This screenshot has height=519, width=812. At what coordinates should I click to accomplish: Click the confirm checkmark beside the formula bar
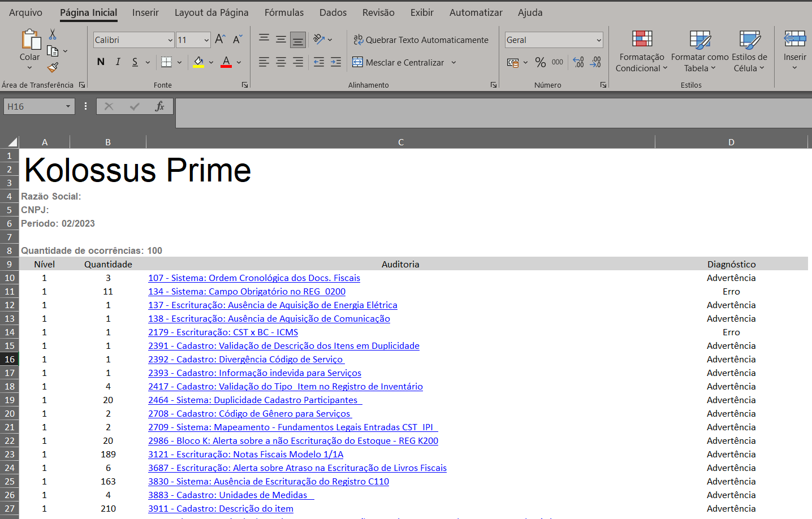[135, 106]
